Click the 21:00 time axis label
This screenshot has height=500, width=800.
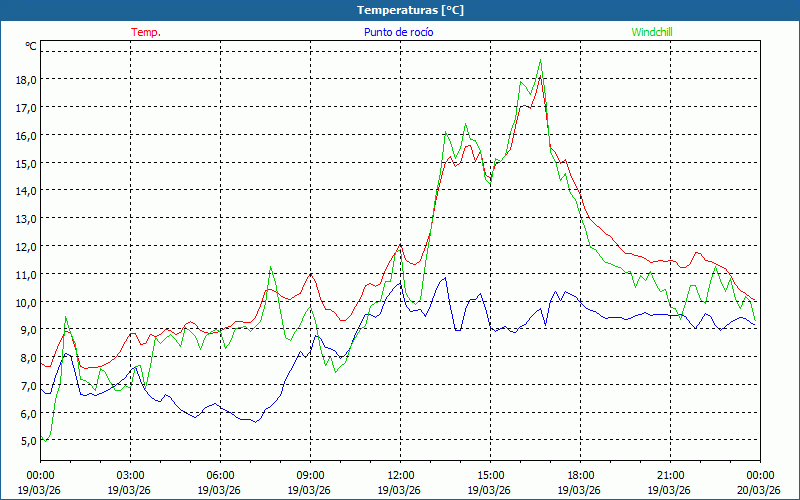[x=670, y=475]
